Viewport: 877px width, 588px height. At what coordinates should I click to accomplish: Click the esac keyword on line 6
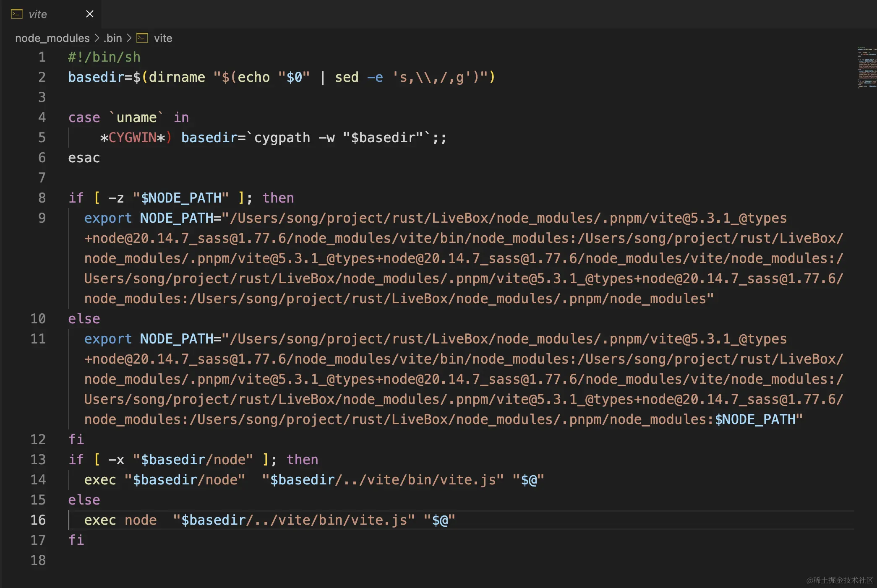(x=84, y=158)
